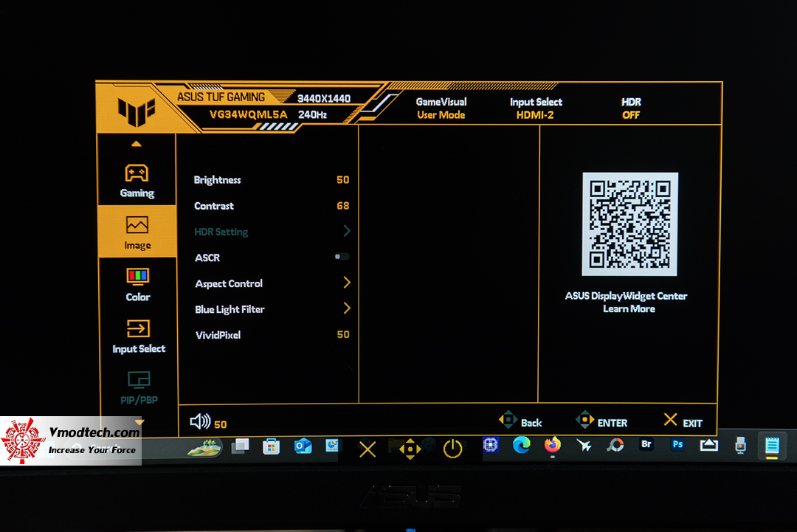Image resolution: width=797 pixels, height=532 pixels.
Task: Open the Notepad icon in the taskbar
Action: coord(772,446)
